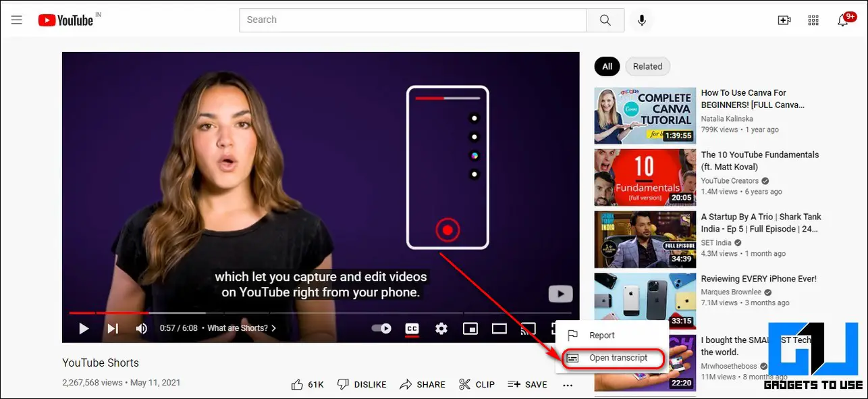Click the DISLIKE button

click(362, 384)
